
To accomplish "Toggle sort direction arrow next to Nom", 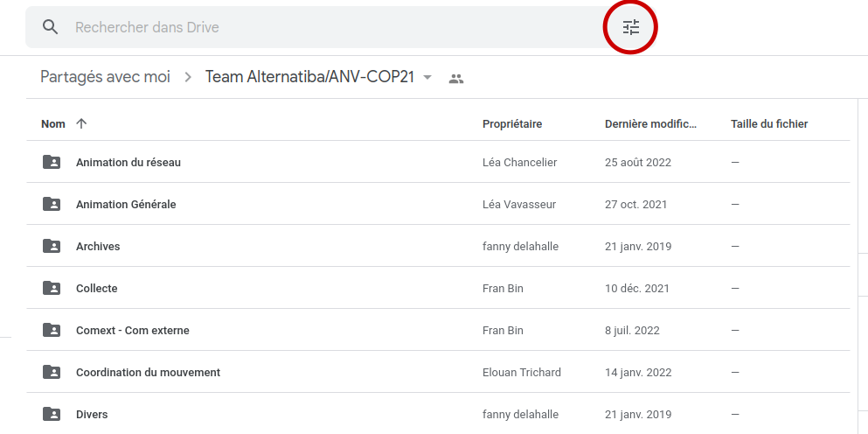I will (81, 123).
